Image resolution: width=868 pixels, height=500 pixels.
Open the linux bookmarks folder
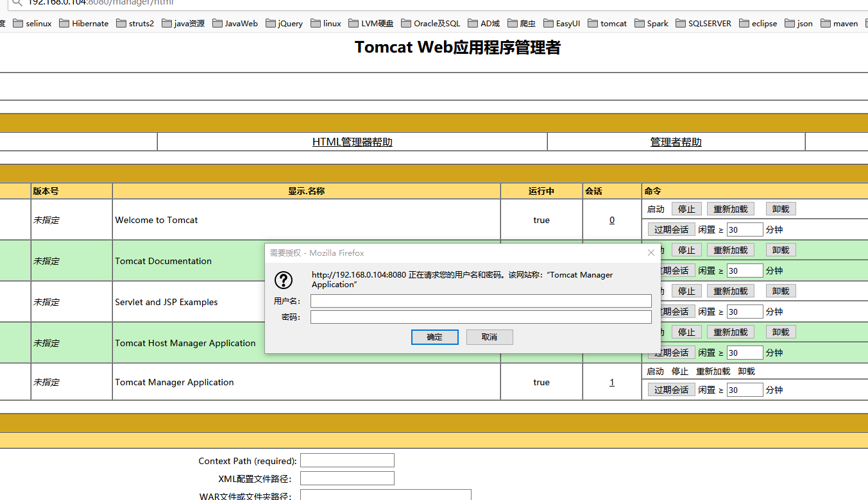pyautogui.click(x=326, y=24)
